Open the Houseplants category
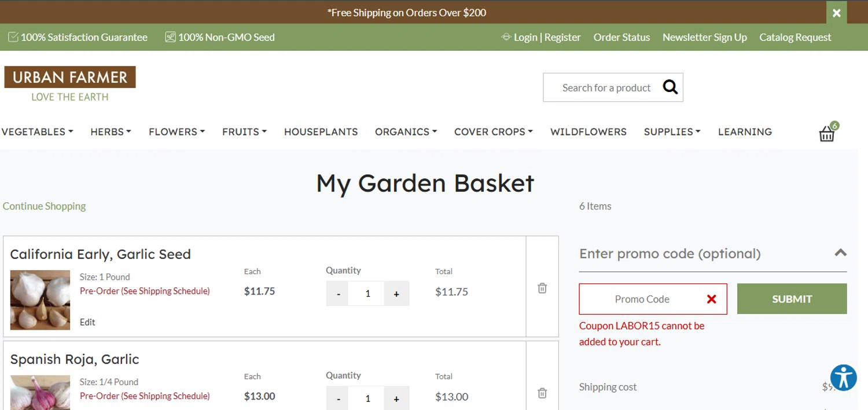Viewport: 868px width, 410px height. point(321,132)
